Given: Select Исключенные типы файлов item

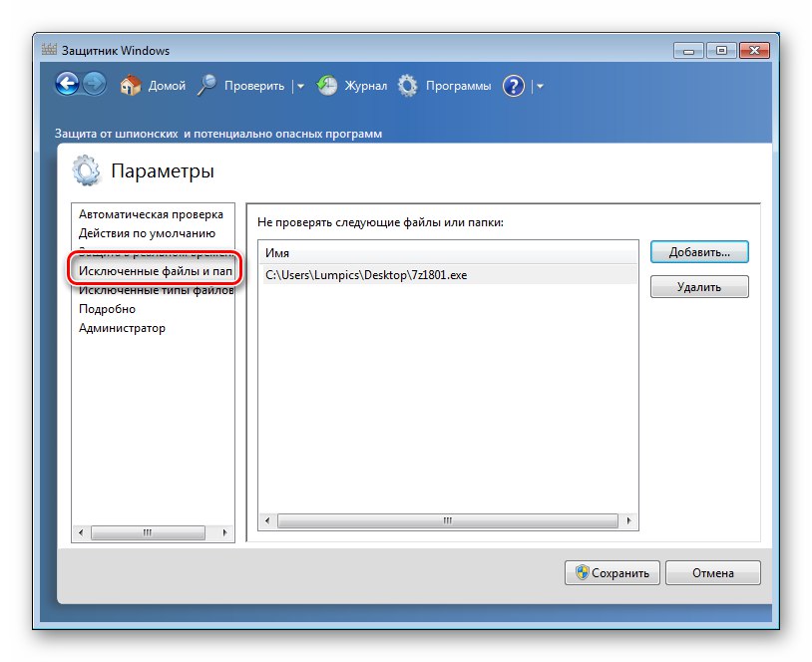Looking at the screenshot, I should pyautogui.click(x=156, y=290).
